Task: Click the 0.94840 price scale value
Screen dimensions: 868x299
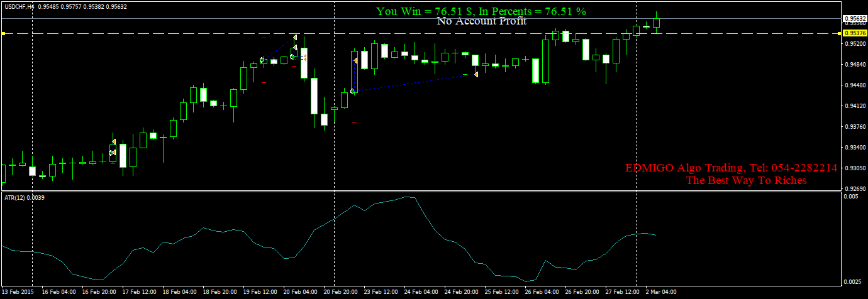Action: point(855,65)
